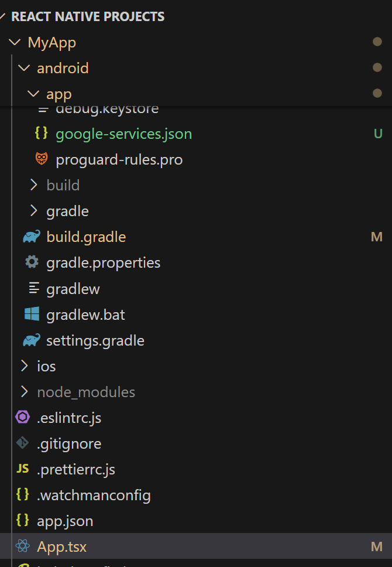Select the node_modules folder label
Viewport: 392px width, 567px height.
(86, 392)
